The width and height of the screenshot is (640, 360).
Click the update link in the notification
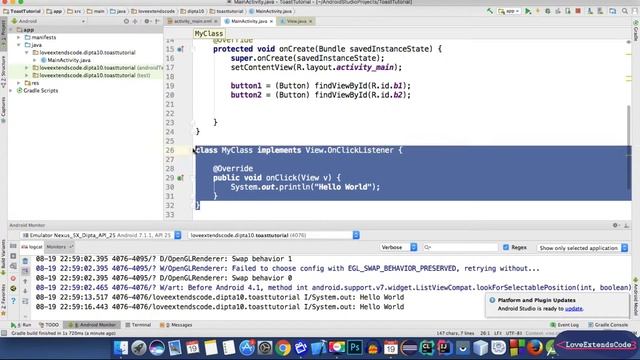point(574,309)
